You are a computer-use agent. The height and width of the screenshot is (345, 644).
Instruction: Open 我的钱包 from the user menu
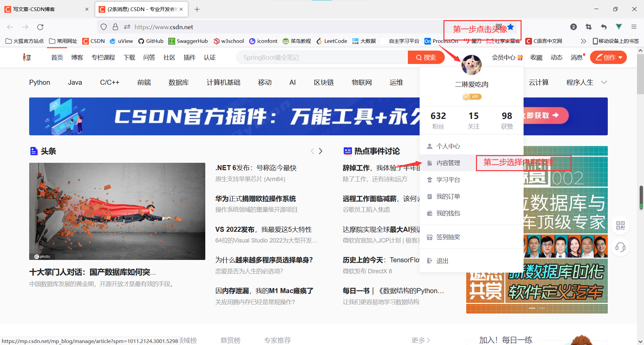tap(472, 213)
